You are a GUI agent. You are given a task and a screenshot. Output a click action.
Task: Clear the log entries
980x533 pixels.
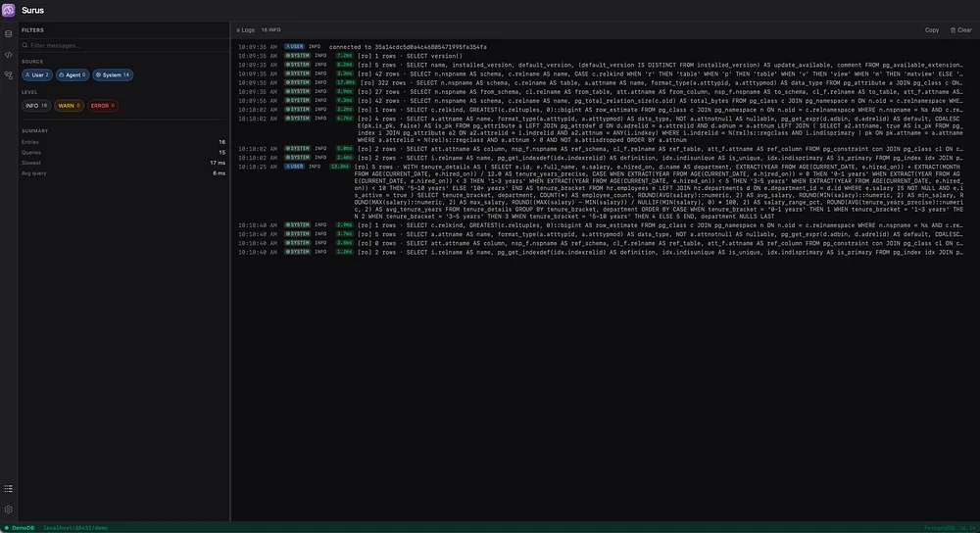pyautogui.click(x=961, y=30)
